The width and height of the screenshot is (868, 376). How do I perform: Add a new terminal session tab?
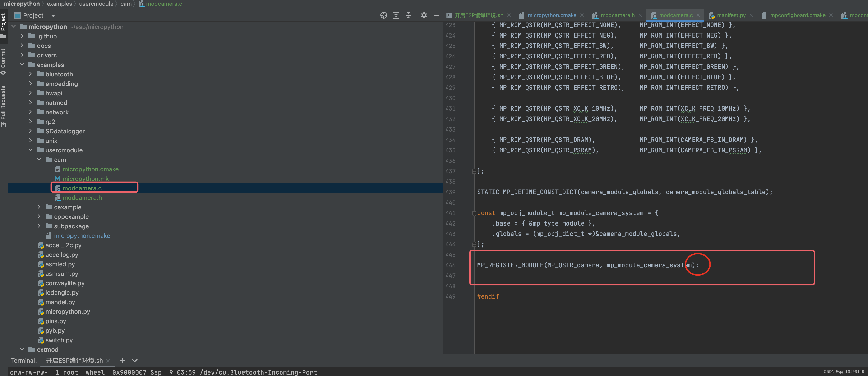(122, 361)
